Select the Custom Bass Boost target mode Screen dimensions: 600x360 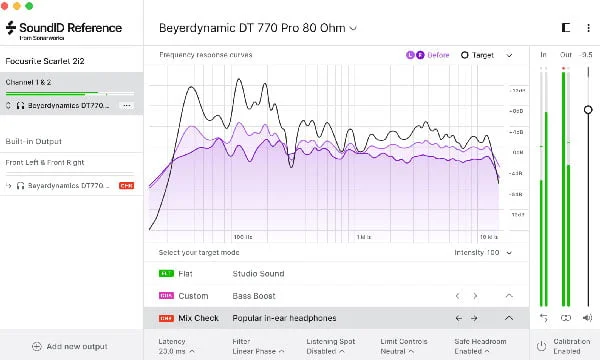click(x=336, y=296)
